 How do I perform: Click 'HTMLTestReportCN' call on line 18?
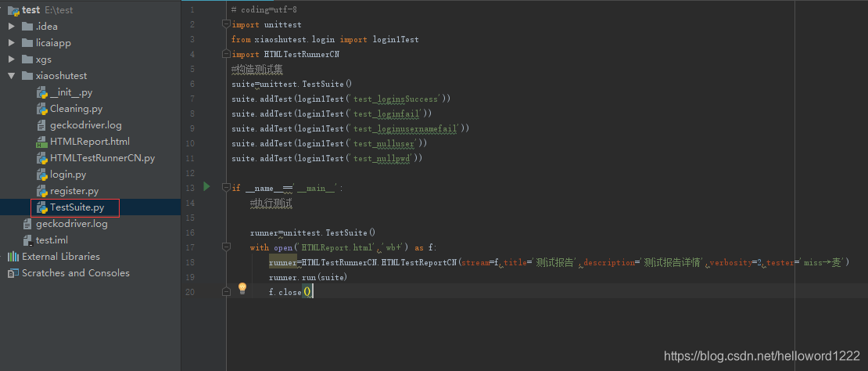pos(419,262)
